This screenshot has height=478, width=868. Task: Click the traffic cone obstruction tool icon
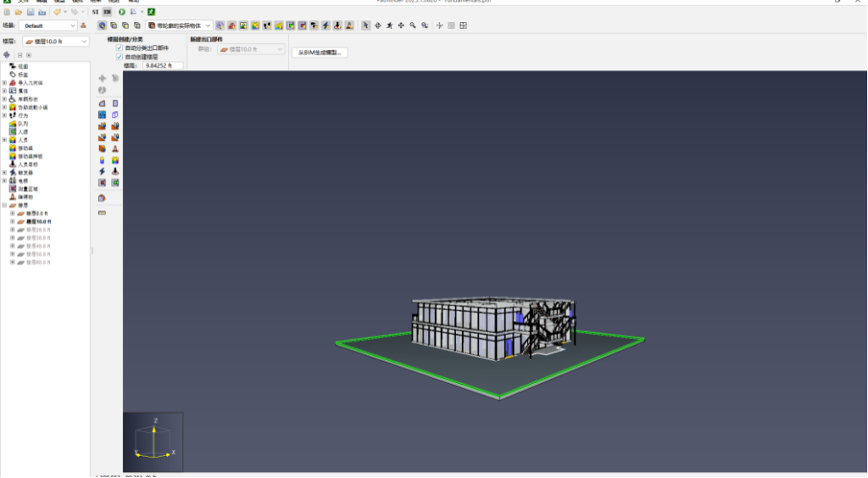pyautogui.click(x=115, y=148)
